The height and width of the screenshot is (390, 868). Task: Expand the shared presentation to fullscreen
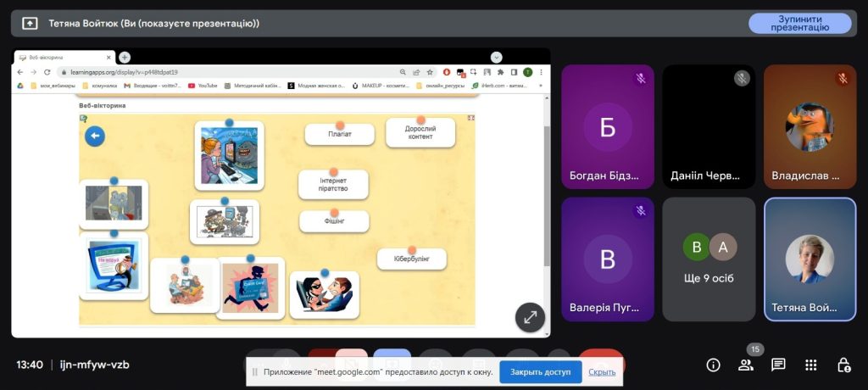tap(530, 317)
